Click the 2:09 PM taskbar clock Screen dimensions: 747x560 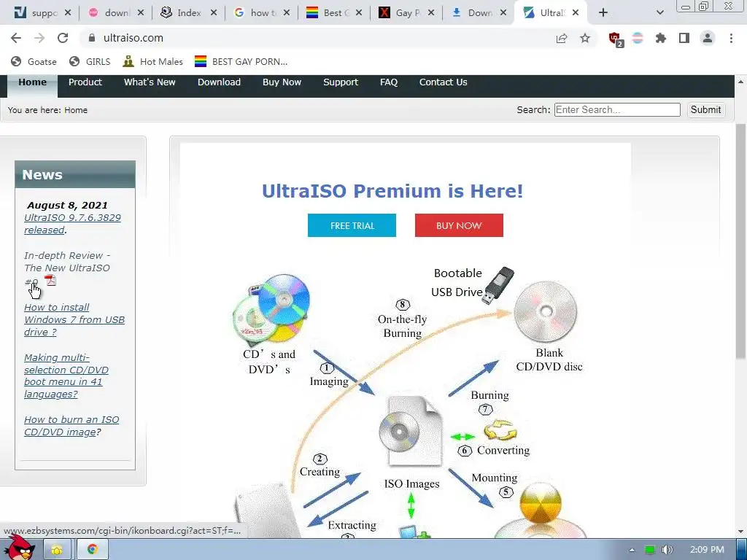[x=707, y=550]
